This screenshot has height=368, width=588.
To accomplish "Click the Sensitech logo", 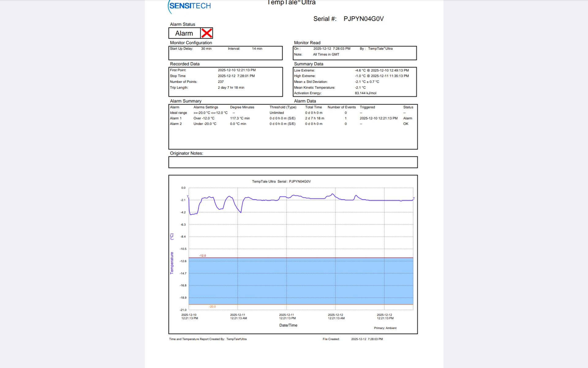I will click(190, 6).
